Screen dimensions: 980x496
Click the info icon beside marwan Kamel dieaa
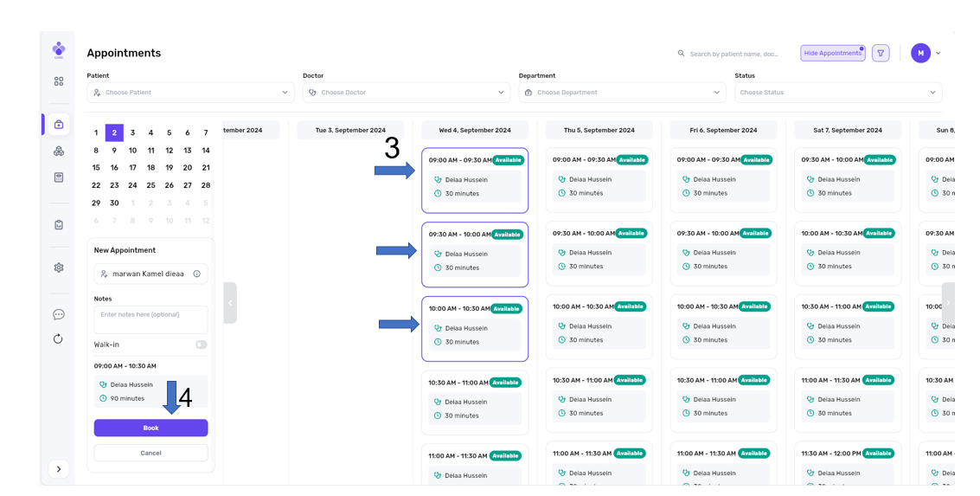pos(197,274)
